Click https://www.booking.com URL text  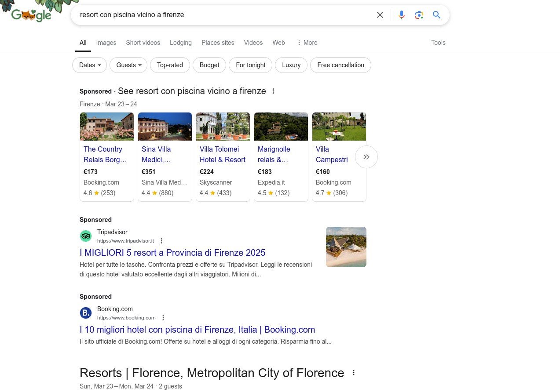[x=126, y=318]
